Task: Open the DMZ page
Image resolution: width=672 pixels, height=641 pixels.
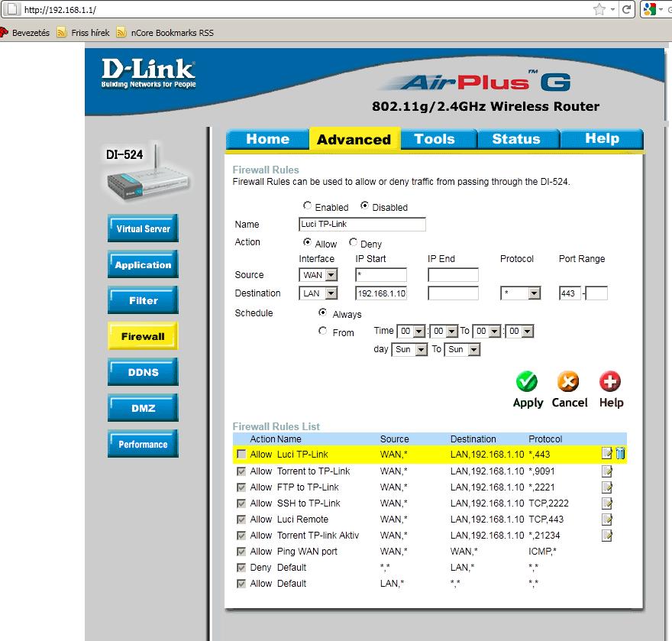Action: [143, 408]
